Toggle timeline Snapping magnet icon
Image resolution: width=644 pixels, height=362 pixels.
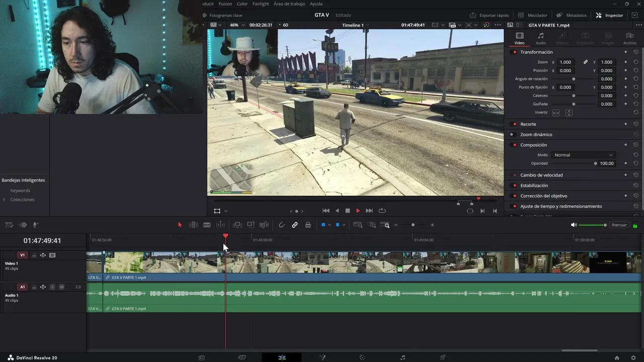coord(282,225)
